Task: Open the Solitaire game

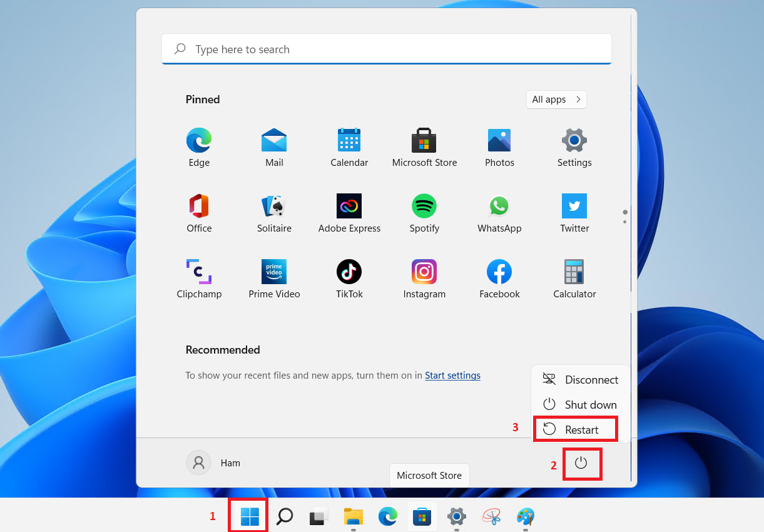Action: point(274,213)
